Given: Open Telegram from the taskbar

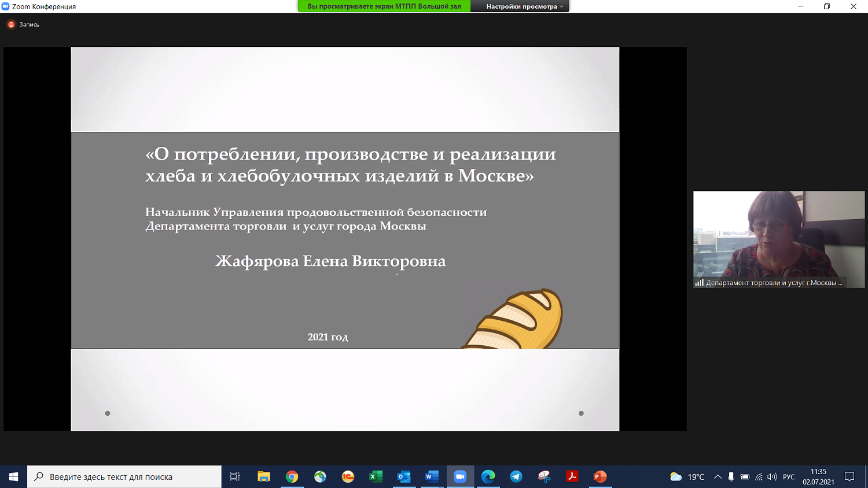Looking at the screenshot, I should coord(515,476).
